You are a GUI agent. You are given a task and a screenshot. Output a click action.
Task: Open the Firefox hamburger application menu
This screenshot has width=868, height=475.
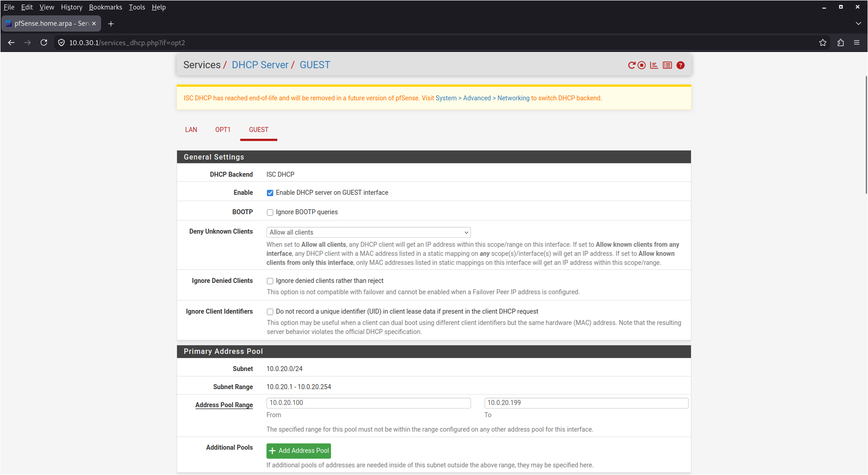click(x=856, y=42)
